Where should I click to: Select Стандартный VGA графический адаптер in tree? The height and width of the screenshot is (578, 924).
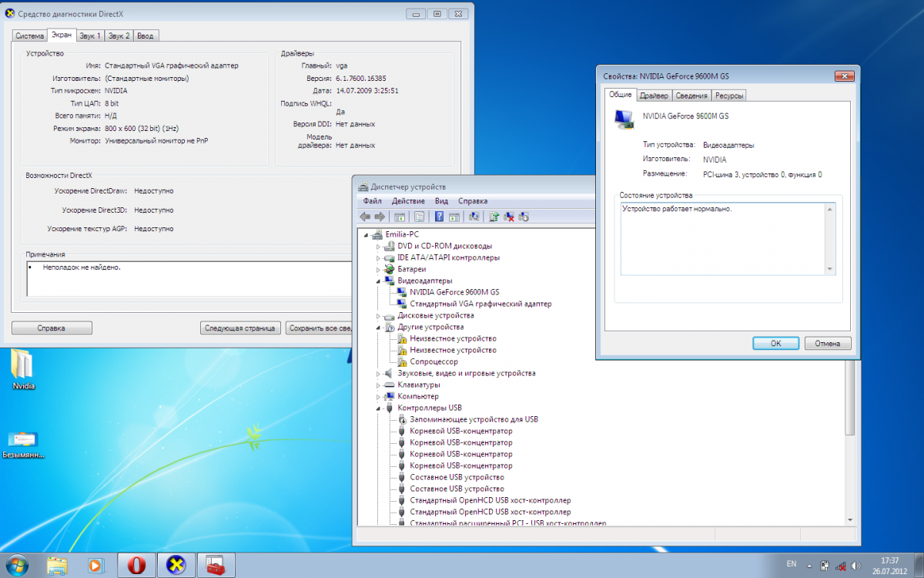pyautogui.click(x=480, y=304)
